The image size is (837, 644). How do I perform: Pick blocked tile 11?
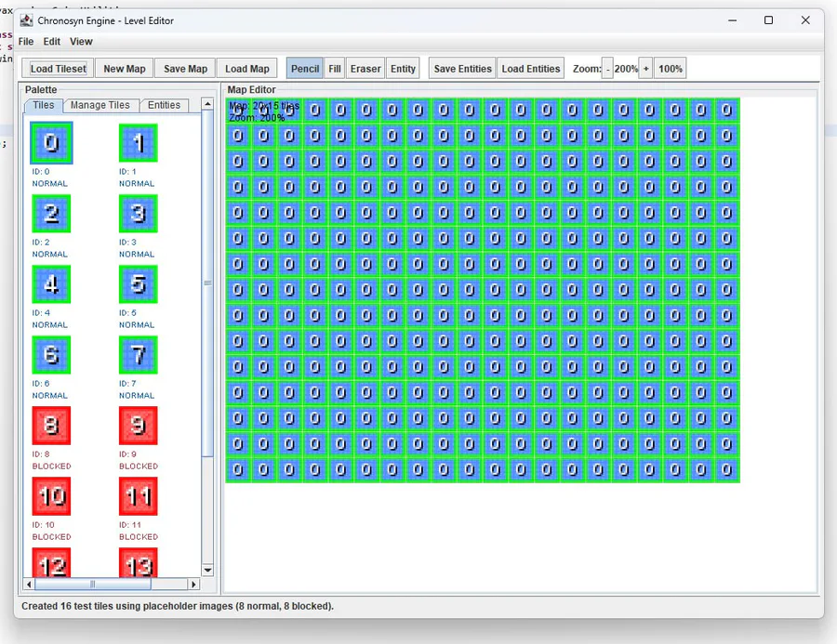click(139, 496)
